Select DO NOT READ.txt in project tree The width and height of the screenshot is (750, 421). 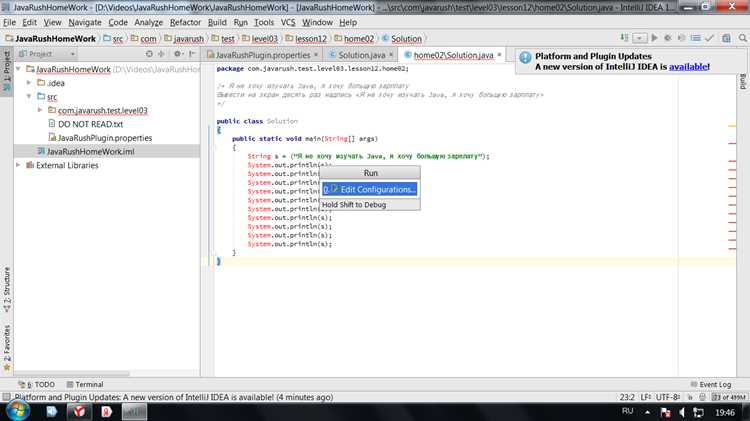(90, 124)
